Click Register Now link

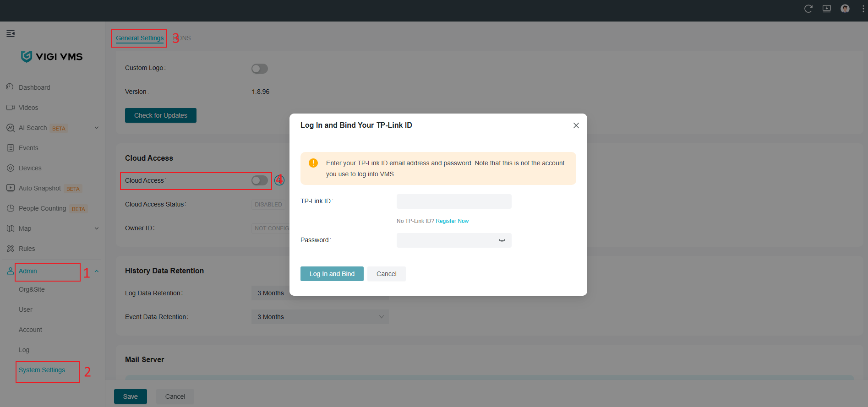point(452,221)
